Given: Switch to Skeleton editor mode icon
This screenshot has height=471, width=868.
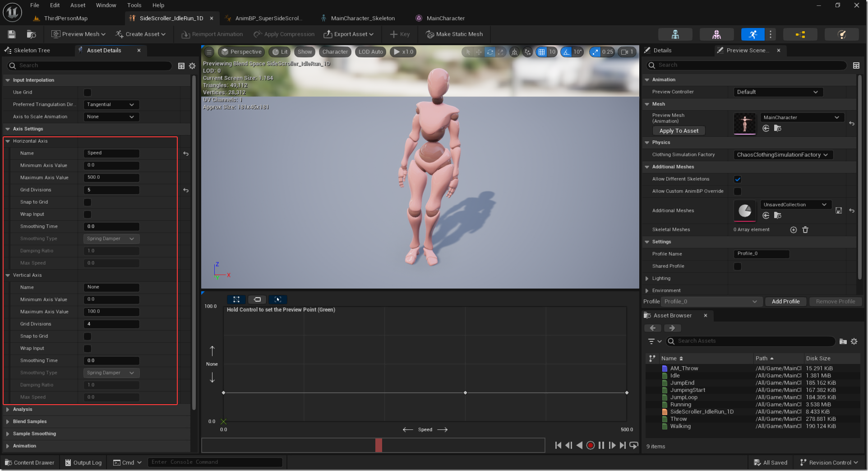Looking at the screenshot, I should coord(675,34).
